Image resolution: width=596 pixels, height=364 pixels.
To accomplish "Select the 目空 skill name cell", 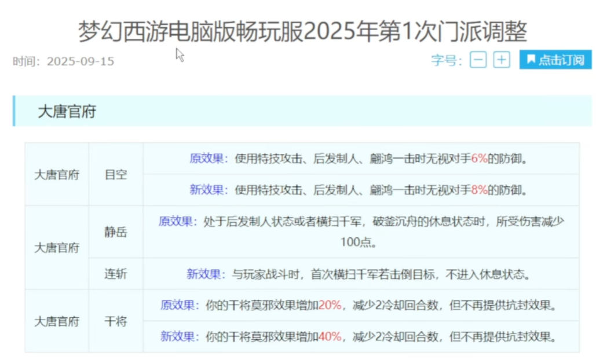I will pyautogui.click(x=116, y=174).
